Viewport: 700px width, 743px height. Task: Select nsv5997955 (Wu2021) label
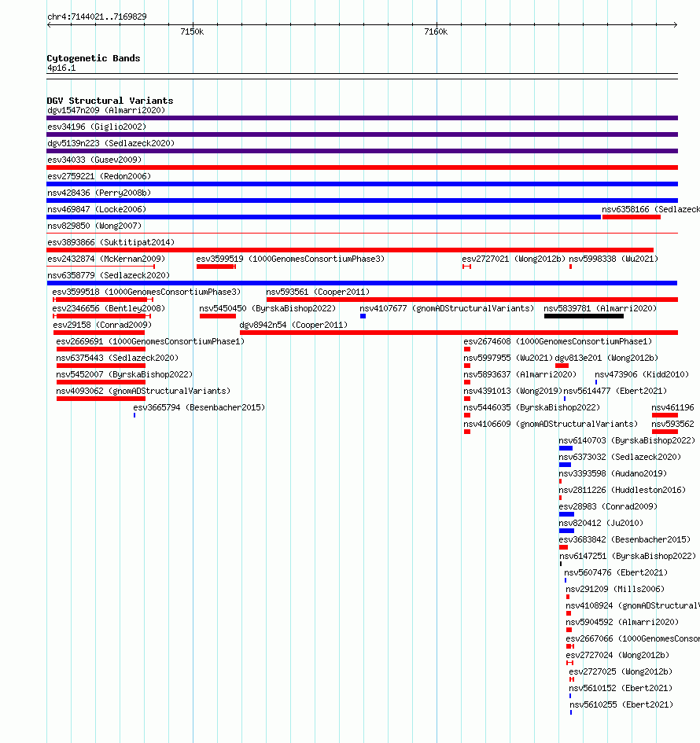point(508,359)
